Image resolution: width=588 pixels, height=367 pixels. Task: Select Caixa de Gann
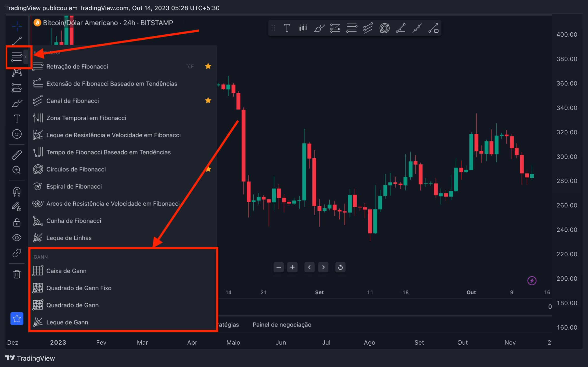coord(123,271)
